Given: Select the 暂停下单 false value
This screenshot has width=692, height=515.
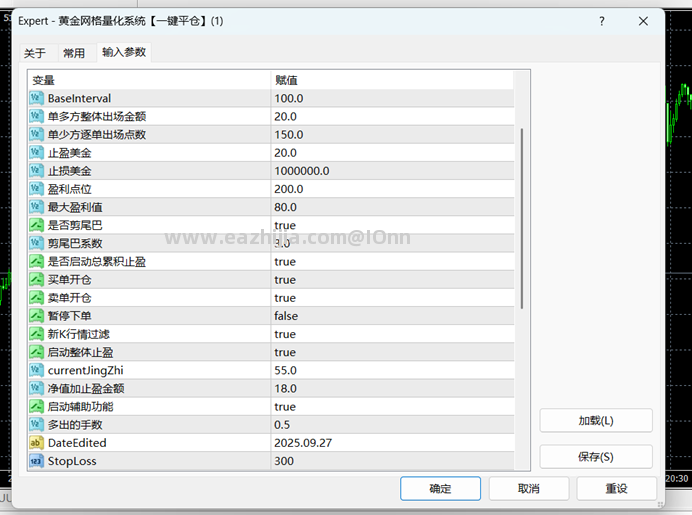Looking at the screenshot, I should 286,316.
